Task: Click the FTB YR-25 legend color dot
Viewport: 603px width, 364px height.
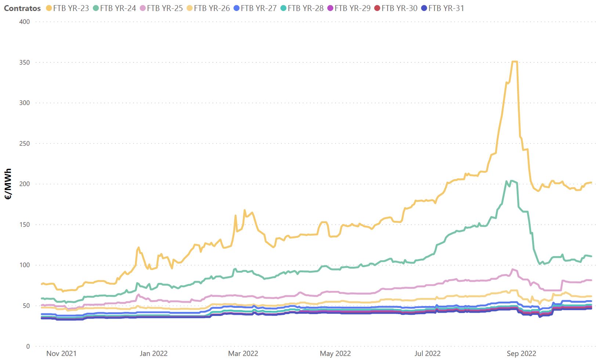Action: [x=143, y=8]
